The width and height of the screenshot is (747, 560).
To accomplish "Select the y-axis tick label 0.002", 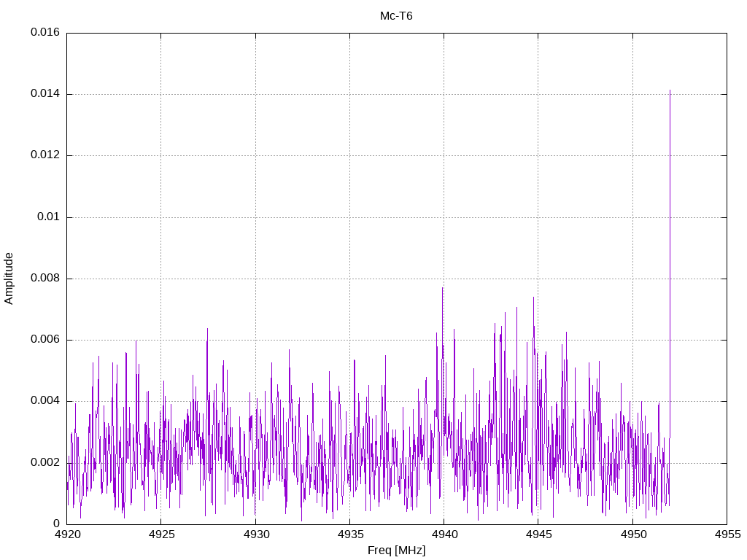I will point(44,462).
